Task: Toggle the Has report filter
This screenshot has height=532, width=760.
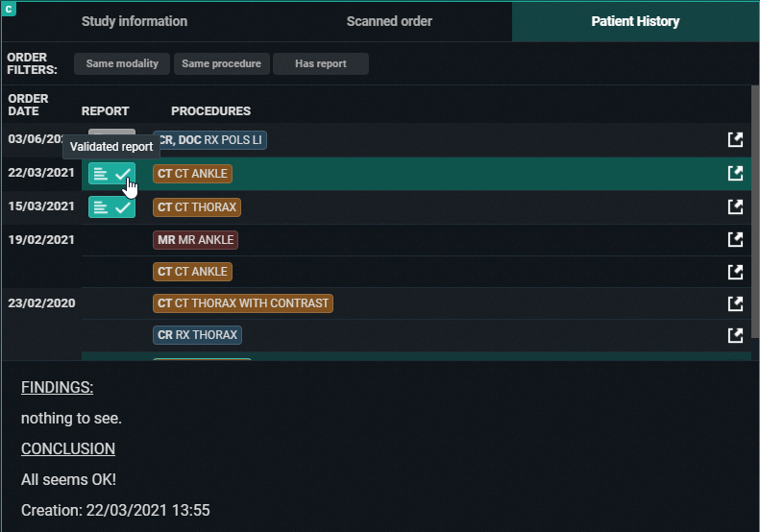Action: point(320,64)
